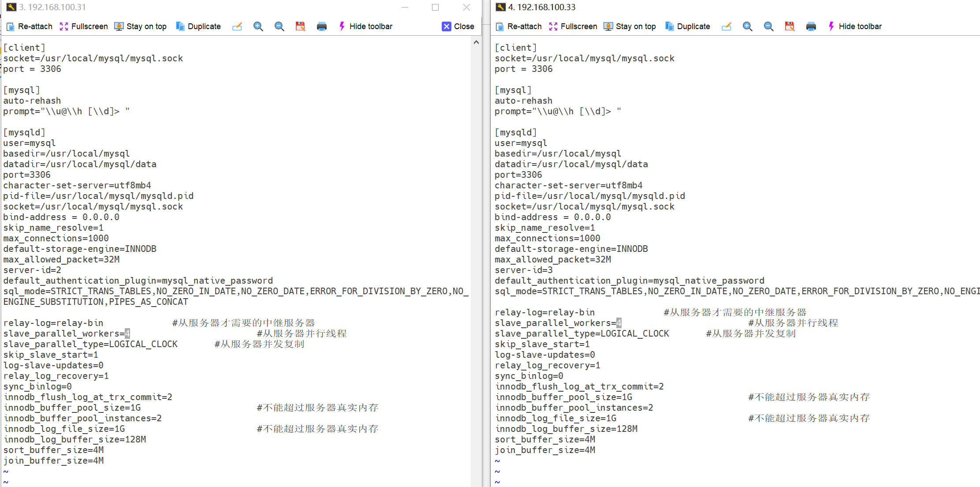This screenshot has width=980, height=487.
Task: Hide toolbar in the left terminal window
Action: point(365,26)
